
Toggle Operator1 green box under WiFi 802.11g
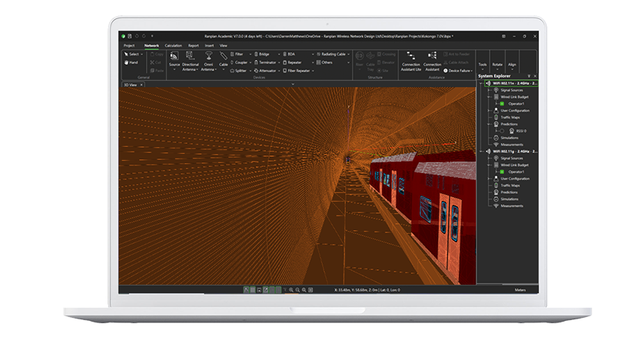coord(502,172)
